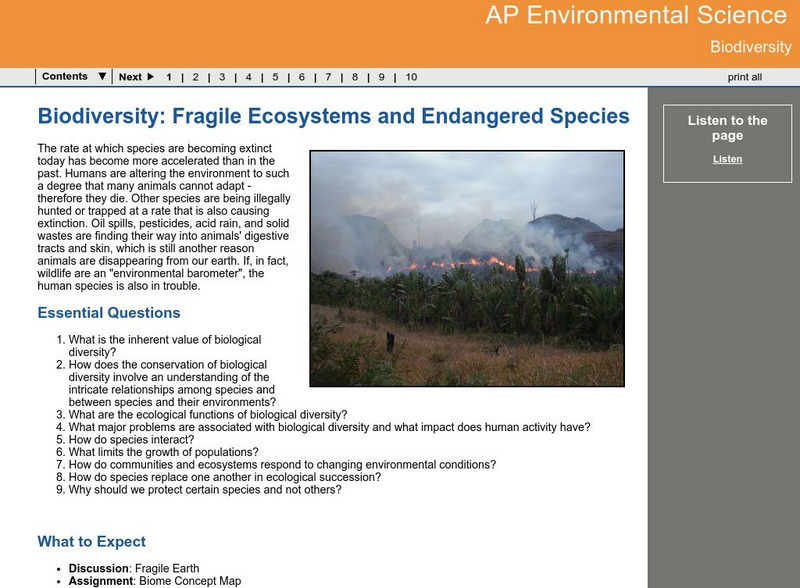
Task: Jump to last page 10
Action: (x=411, y=77)
